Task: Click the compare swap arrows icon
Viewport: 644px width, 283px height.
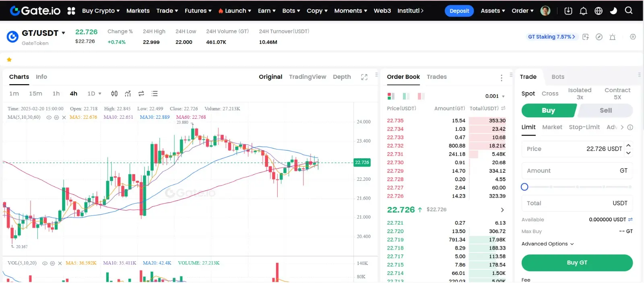Action: pos(141,93)
